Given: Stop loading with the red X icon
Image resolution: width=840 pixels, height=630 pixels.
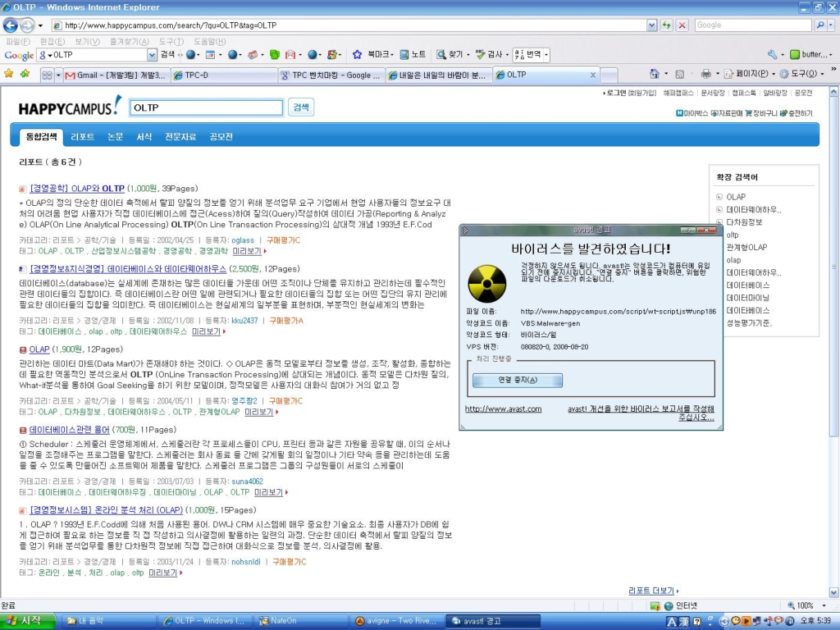Looking at the screenshot, I should [682, 25].
